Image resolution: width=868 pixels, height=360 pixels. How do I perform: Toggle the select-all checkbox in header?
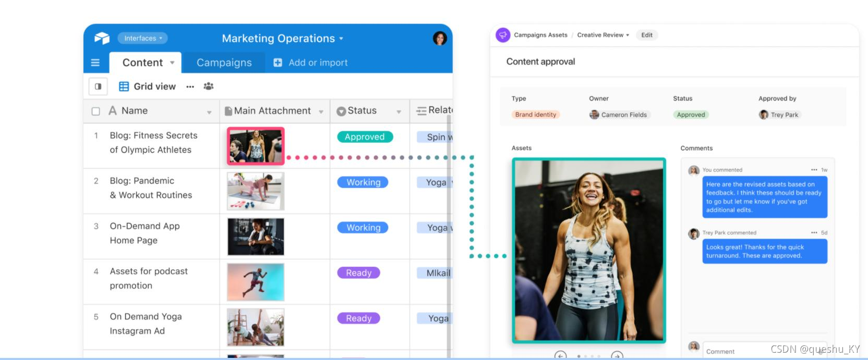point(95,111)
